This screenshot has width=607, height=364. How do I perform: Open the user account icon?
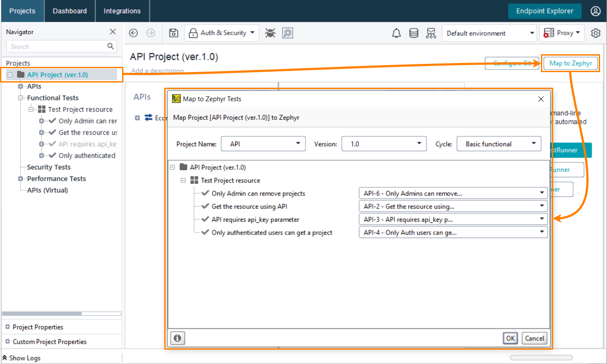coord(595,11)
